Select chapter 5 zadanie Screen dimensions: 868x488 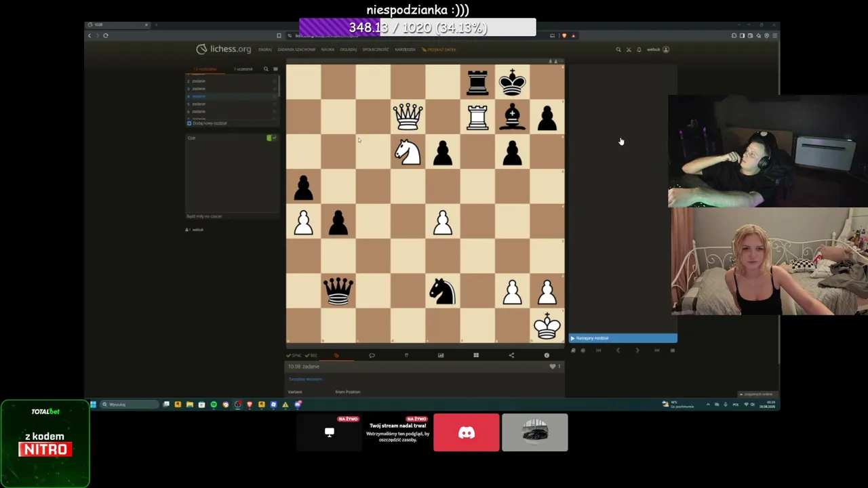(231, 104)
